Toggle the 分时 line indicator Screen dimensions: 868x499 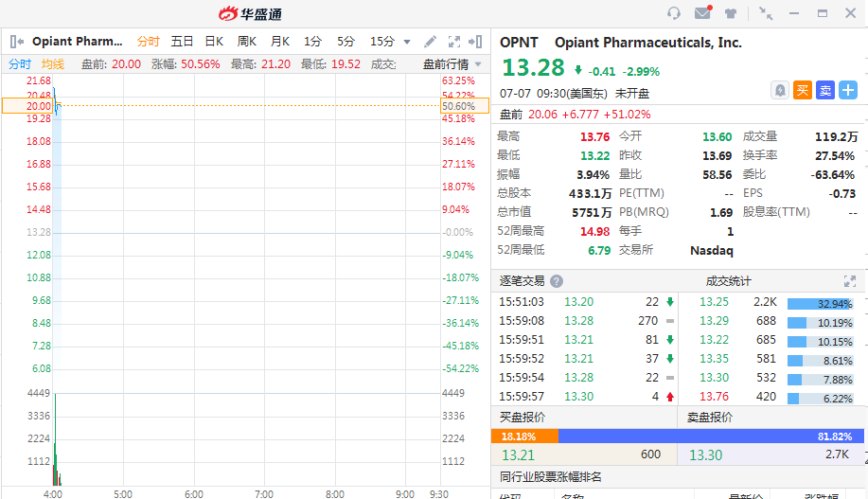click(x=20, y=64)
